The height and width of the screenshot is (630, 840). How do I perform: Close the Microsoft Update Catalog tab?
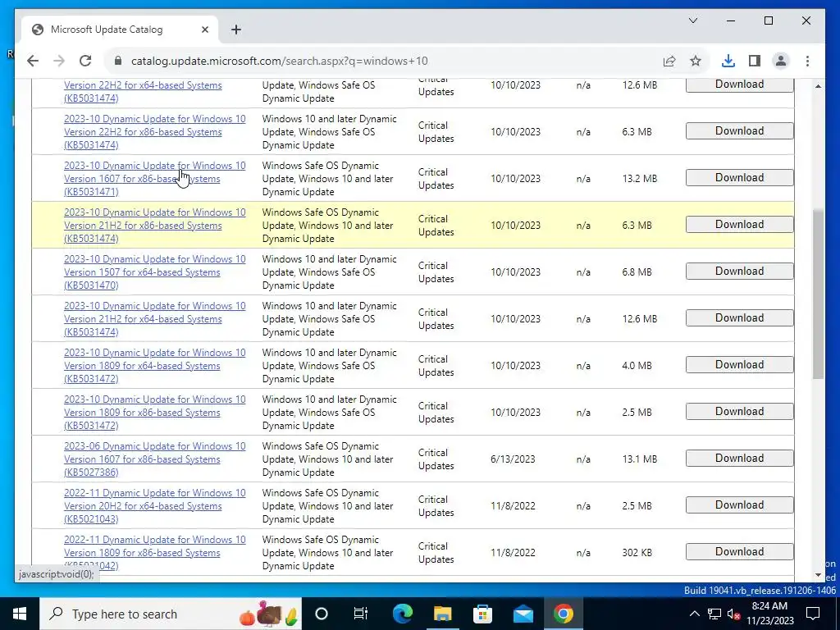[x=204, y=30]
